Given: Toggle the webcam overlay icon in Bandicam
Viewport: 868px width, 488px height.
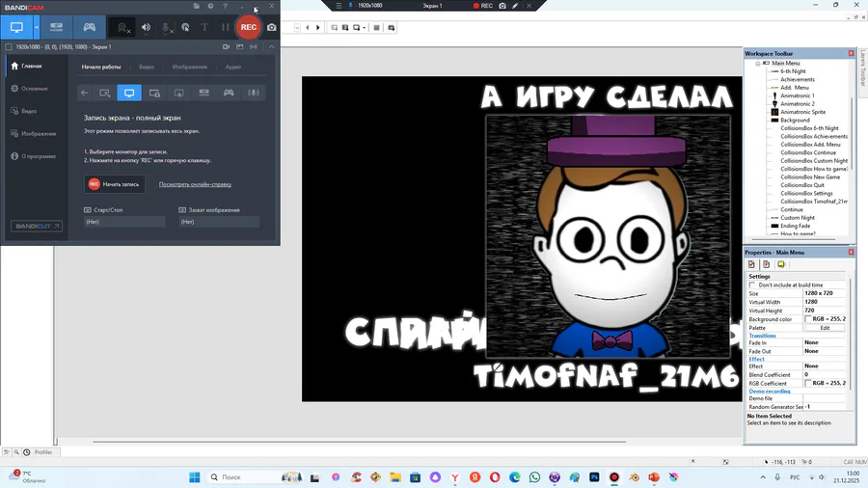Looking at the screenshot, I should point(122,27).
